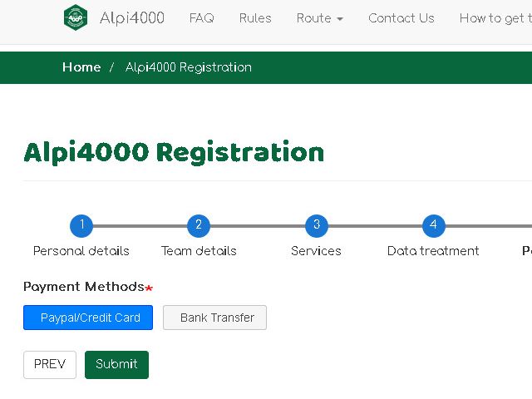Open the FAQ page
The height and width of the screenshot is (399, 532).
(x=201, y=18)
